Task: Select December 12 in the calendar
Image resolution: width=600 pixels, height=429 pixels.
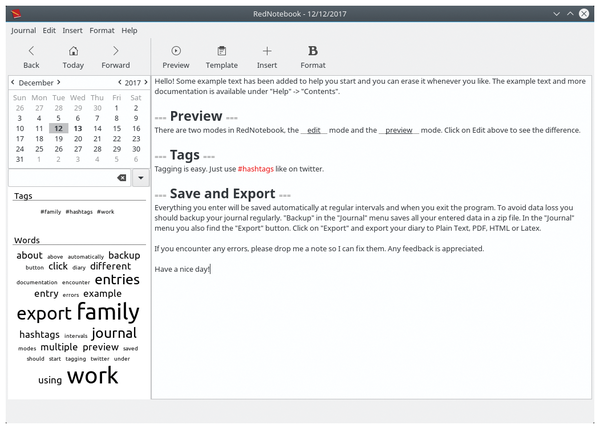Action: coord(59,129)
